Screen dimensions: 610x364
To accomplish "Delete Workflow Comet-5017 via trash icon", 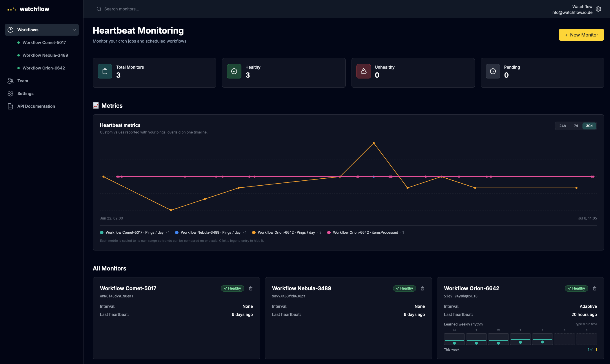I will [x=251, y=288].
